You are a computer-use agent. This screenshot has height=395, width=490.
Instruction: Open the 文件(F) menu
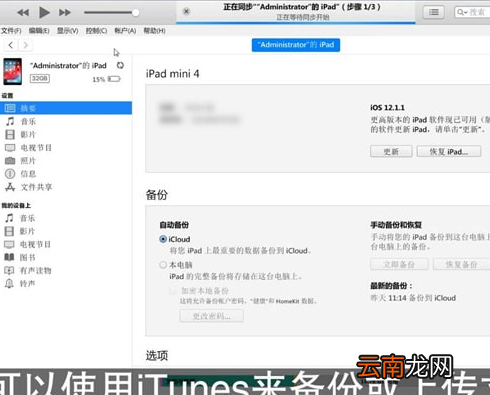pyautogui.click(x=11, y=31)
